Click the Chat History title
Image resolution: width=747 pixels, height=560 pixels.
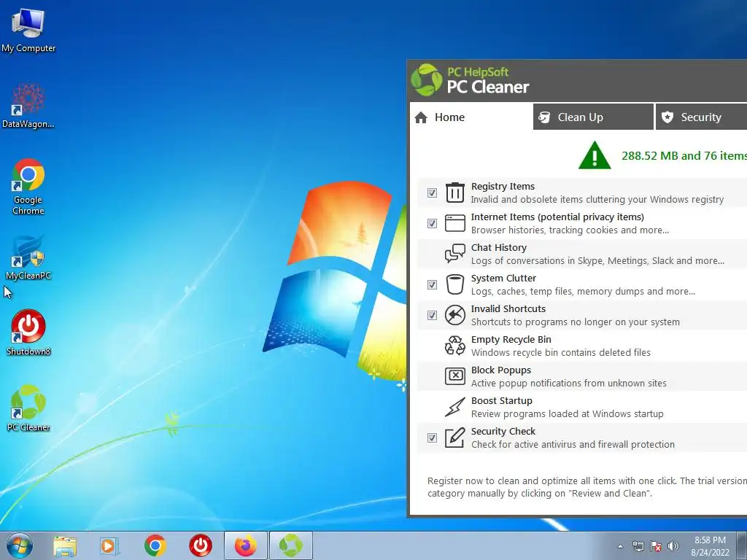pyautogui.click(x=499, y=248)
